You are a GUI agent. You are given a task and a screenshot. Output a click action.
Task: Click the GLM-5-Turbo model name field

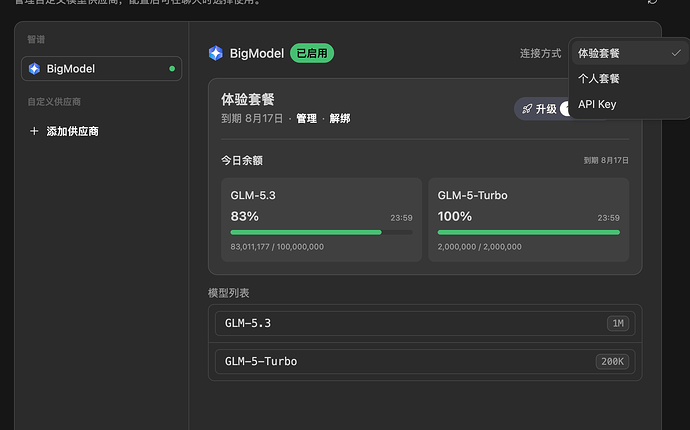click(425, 362)
